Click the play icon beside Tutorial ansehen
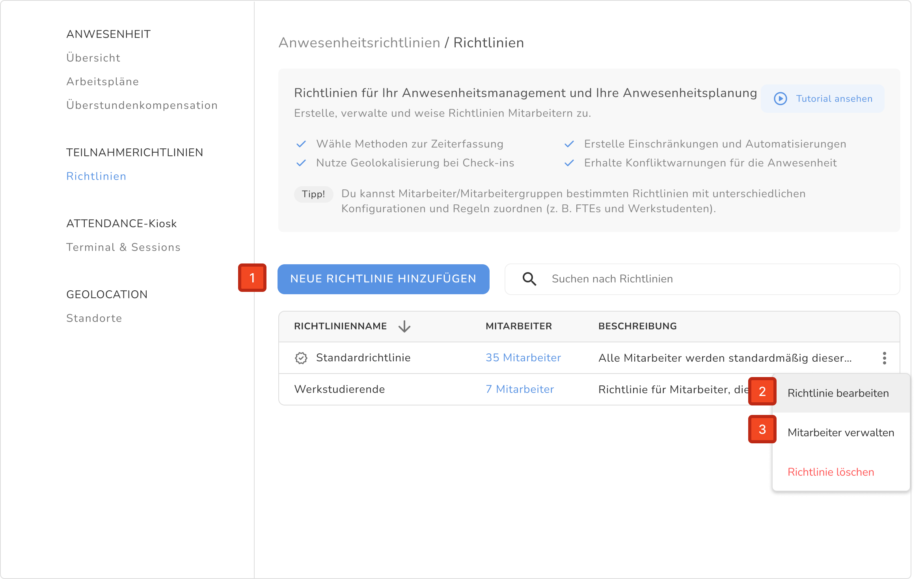The width and height of the screenshot is (924, 579). [780, 99]
